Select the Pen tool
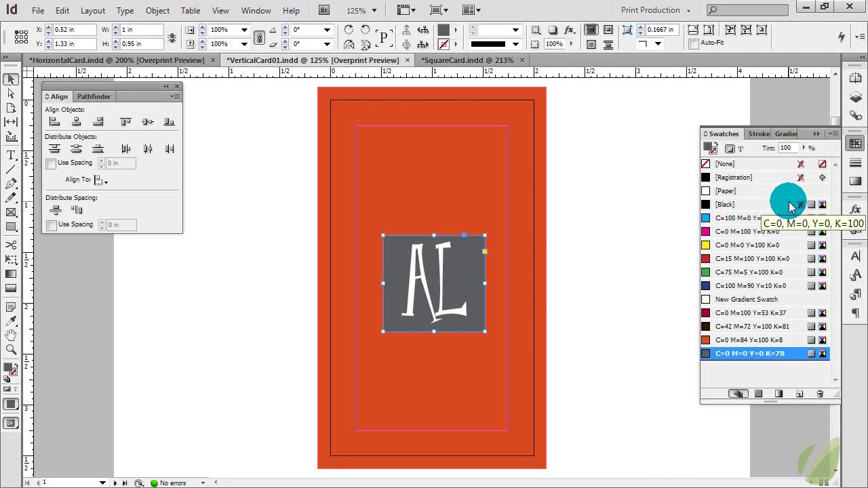The width and height of the screenshot is (868, 488). 11,184
